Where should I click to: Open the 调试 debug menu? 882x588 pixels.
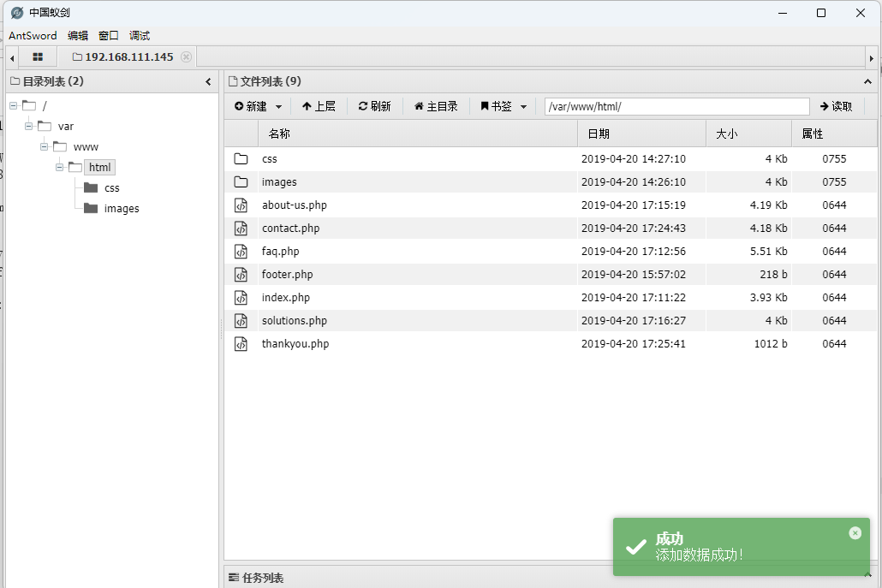(x=140, y=35)
